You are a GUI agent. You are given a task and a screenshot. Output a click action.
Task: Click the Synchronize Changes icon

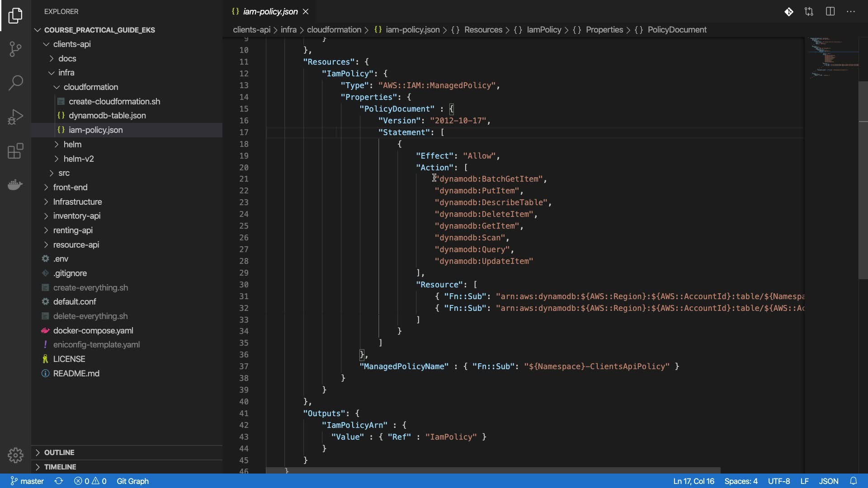[x=59, y=481]
